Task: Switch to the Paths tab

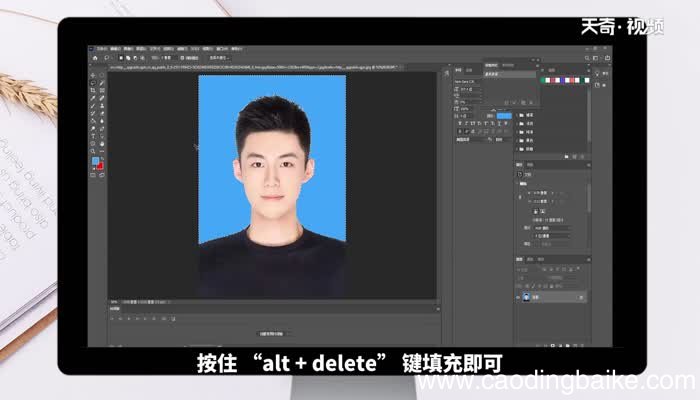Action: point(541,259)
